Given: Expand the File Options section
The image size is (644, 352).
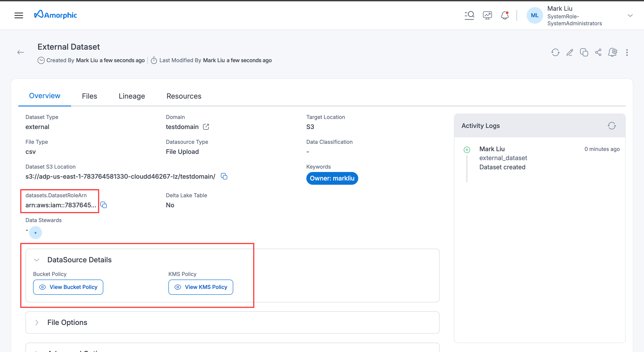Looking at the screenshot, I should pos(37,322).
